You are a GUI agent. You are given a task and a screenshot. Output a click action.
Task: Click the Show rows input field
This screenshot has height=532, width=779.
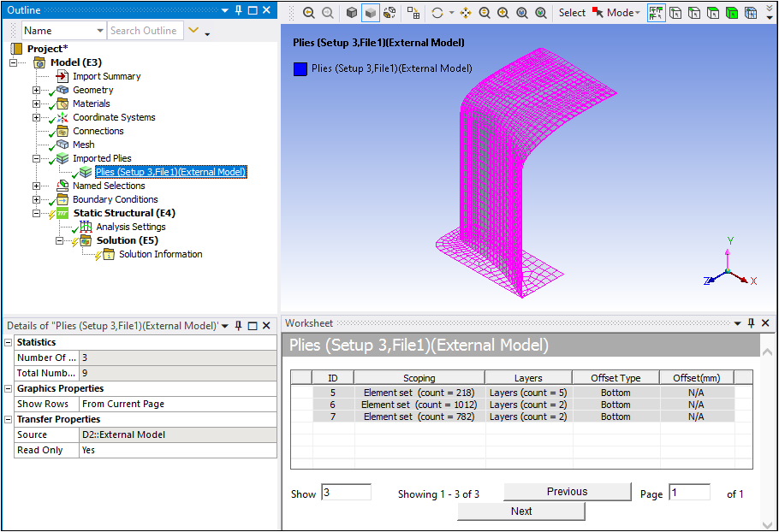click(x=346, y=493)
